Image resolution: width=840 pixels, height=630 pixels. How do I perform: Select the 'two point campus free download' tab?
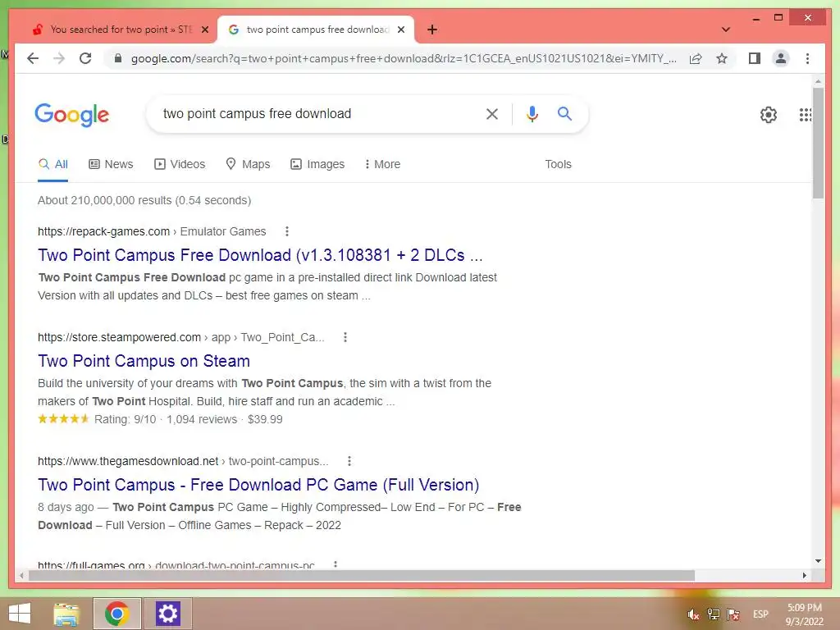pos(315,30)
